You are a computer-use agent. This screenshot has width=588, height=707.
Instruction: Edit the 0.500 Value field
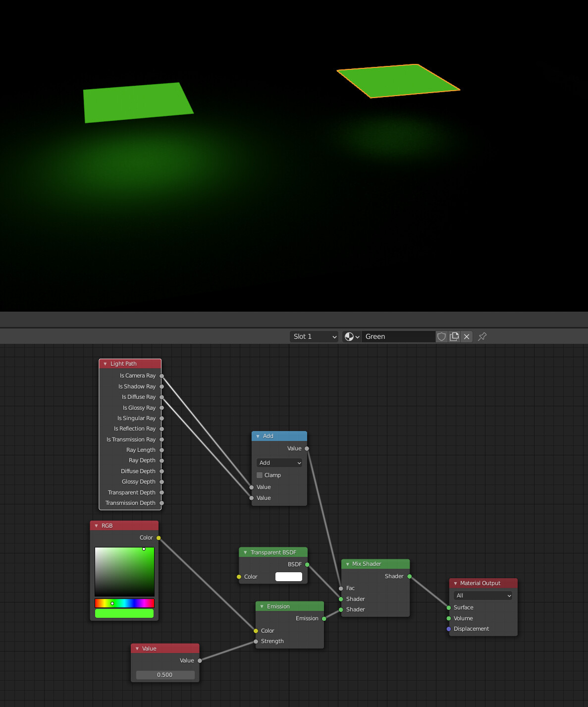pos(165,674)
